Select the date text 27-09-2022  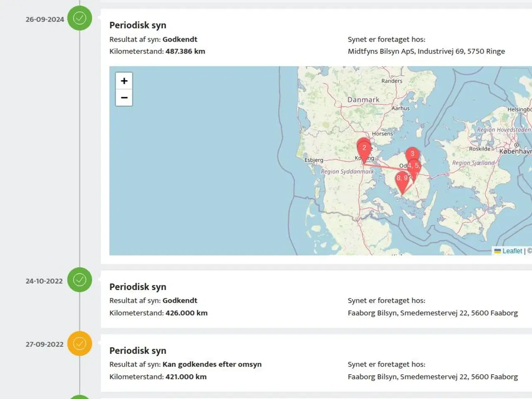coord(44,344)
